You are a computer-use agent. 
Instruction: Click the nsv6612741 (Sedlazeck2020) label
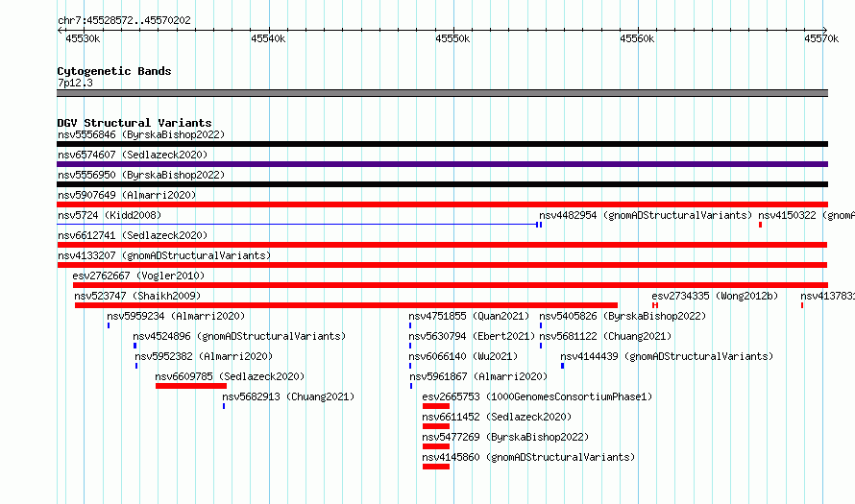(133, 235)
